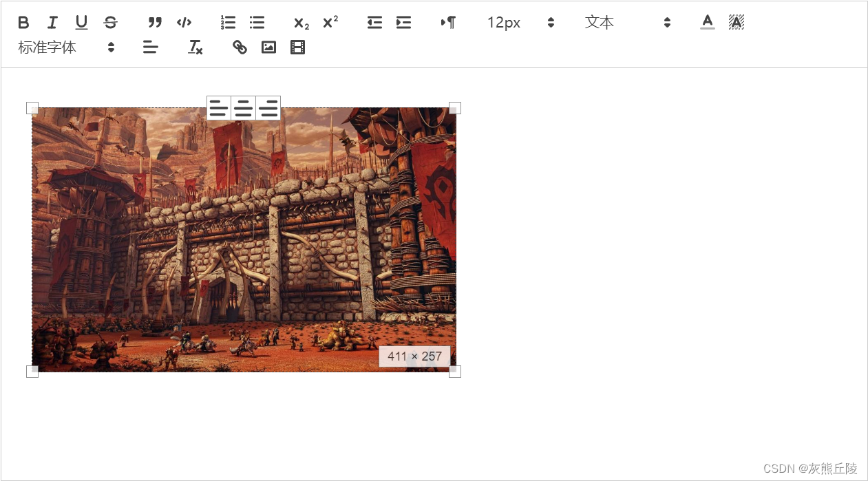This screenshot has height=481, width=868.
Task: Insert a hyperlink
Action: [x=240, y=47]
